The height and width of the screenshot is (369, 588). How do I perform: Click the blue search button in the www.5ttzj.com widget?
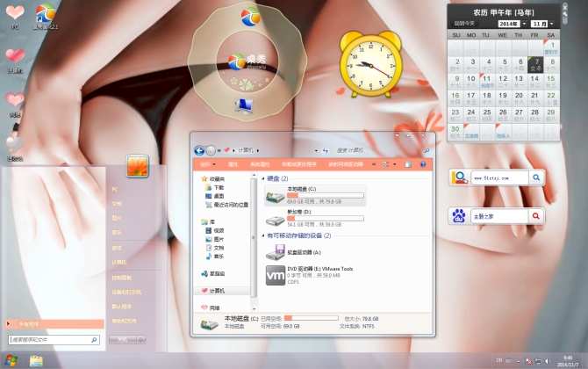(x=536, y=177)
